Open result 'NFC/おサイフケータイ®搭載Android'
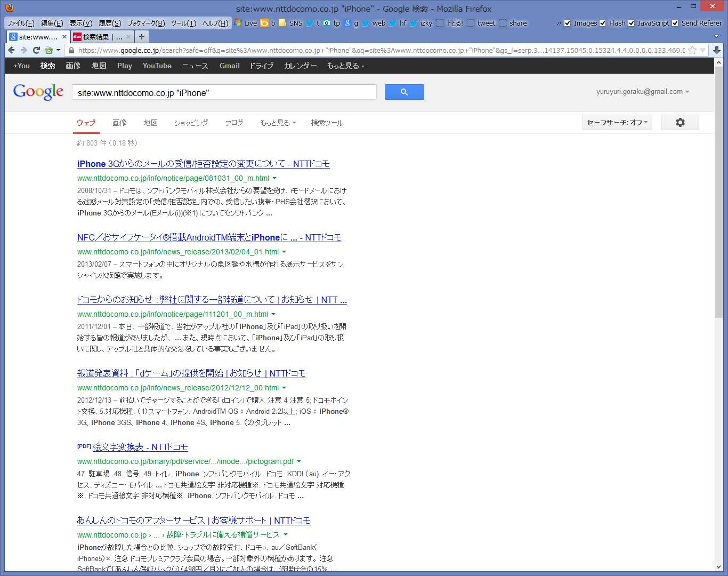 pos(209,237)
